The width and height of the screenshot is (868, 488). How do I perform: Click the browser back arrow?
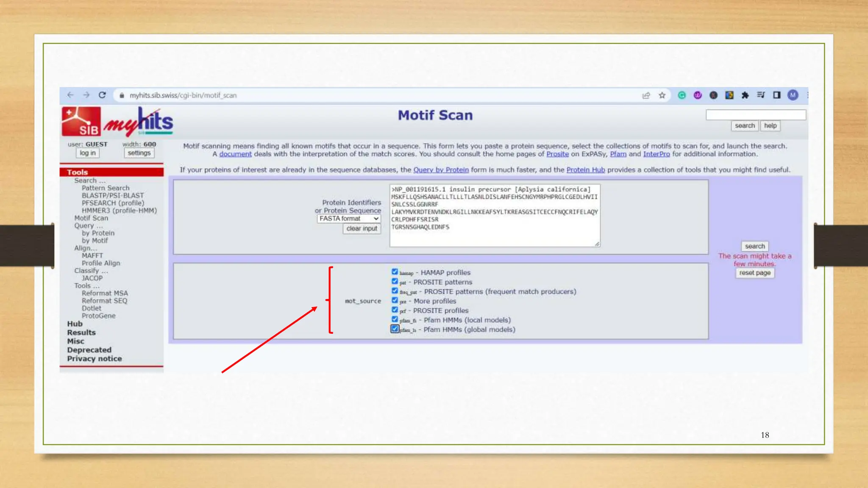tap(70, 95)
